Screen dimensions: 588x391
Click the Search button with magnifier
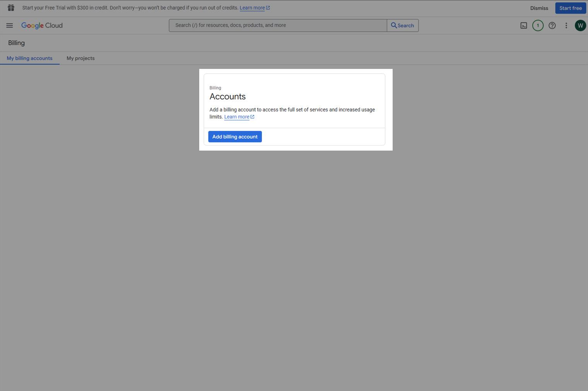click(x=402, y=26)
